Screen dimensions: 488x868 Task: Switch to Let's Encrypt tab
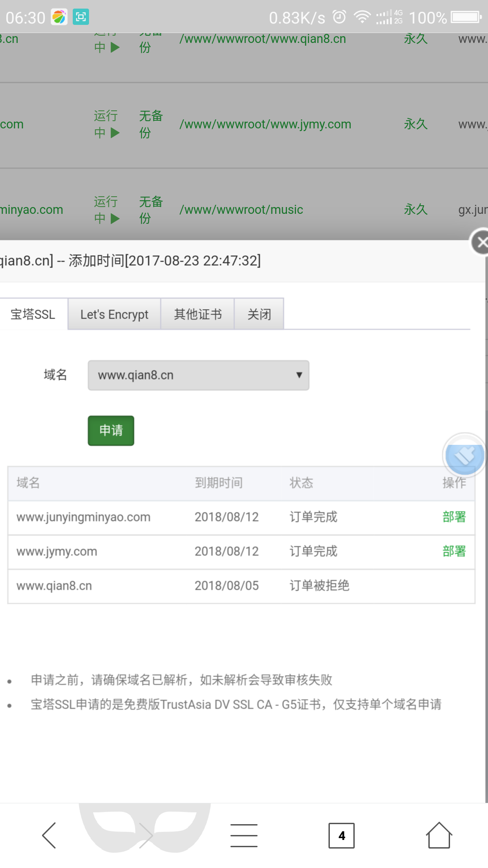114,314
